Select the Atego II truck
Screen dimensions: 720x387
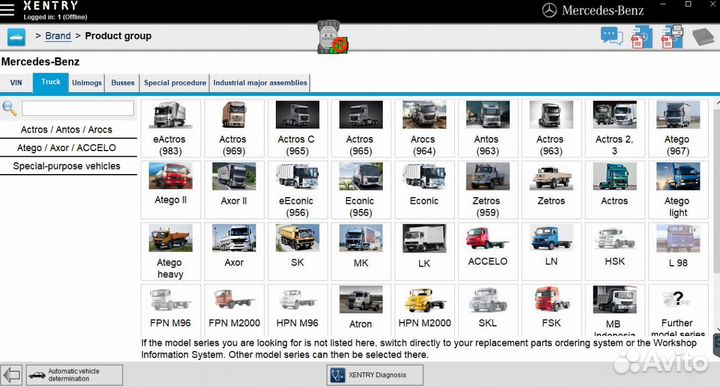click(x=170, y=190)
